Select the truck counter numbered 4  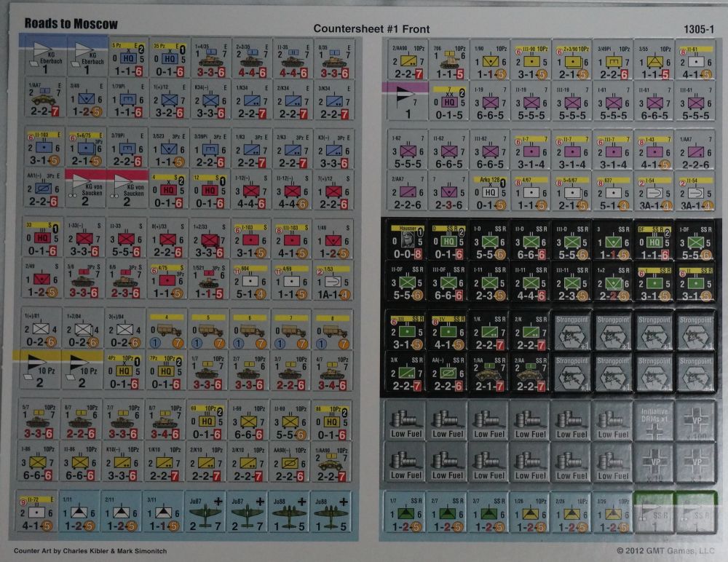coord(167,330)
